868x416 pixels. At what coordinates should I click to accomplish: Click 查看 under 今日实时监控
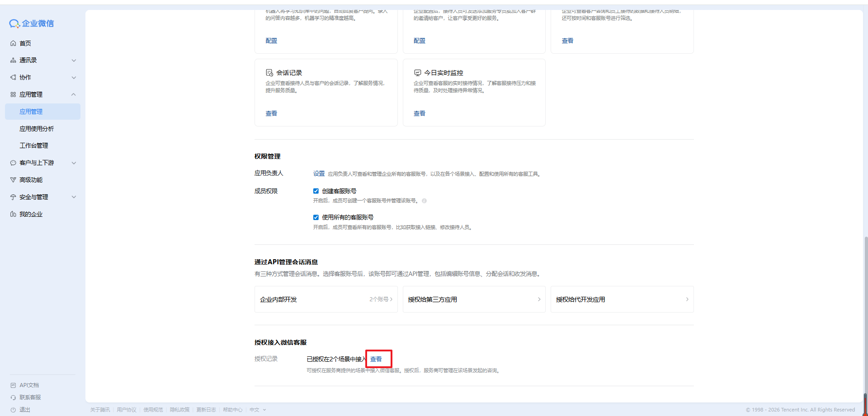(x=420, y=113)
